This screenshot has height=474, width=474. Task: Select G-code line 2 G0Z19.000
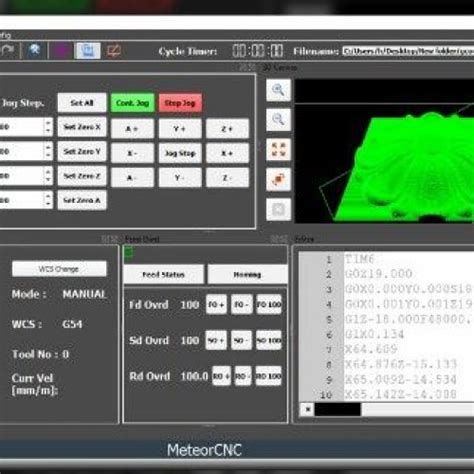pos(379,274)
